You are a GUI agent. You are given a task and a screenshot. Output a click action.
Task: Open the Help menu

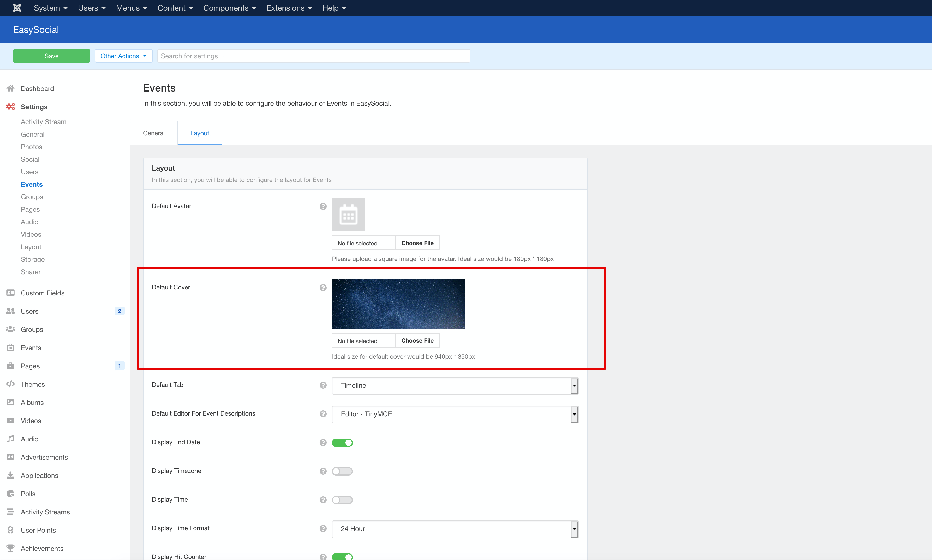pyautogui.click(x=334, y=8)
